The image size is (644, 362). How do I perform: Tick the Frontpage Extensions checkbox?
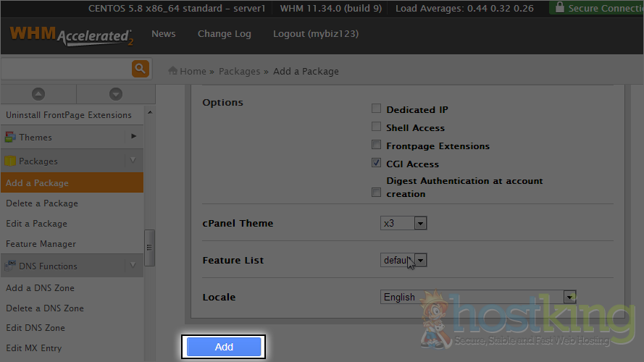(x=376, y=146)
